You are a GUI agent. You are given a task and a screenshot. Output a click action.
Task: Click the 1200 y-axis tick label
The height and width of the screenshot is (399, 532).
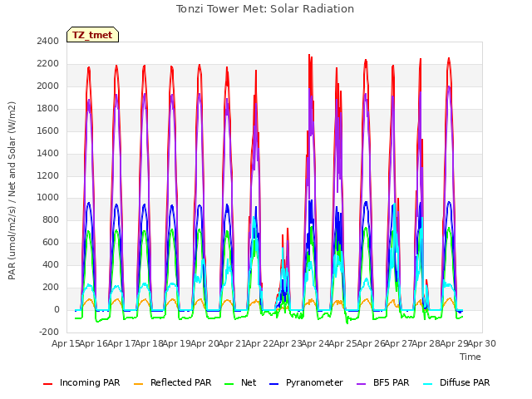[48, 175]
